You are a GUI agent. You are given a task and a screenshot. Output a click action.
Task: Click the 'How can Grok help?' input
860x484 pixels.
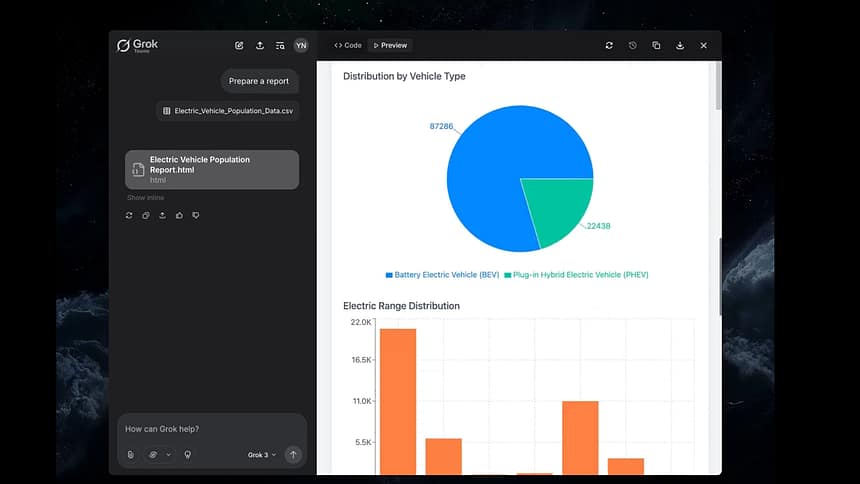[210, 429]
